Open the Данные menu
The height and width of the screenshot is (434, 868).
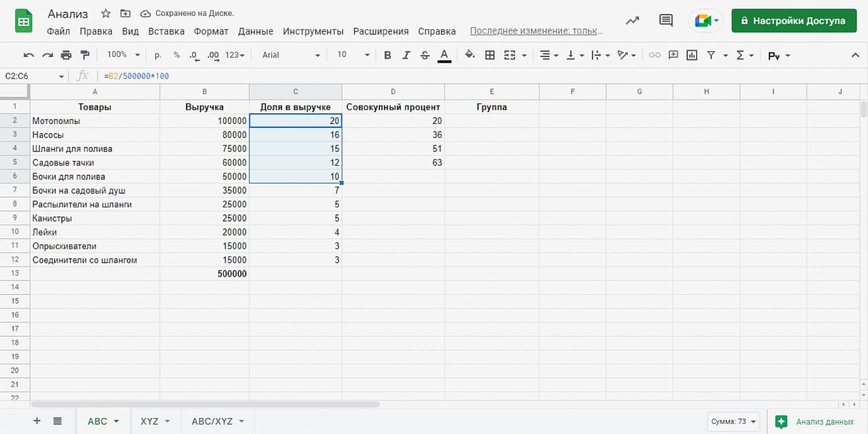coord(255,32)
